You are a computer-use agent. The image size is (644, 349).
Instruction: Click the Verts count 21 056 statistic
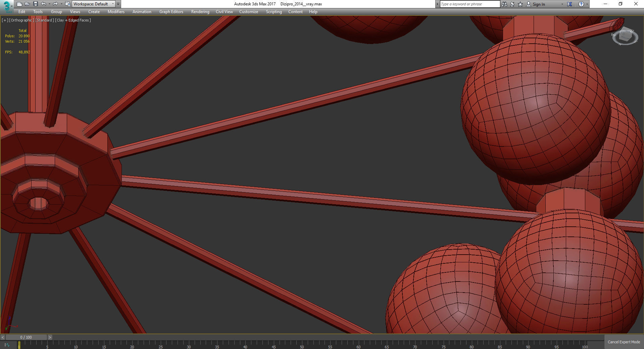pyautogui.click(x=24, y=41)
